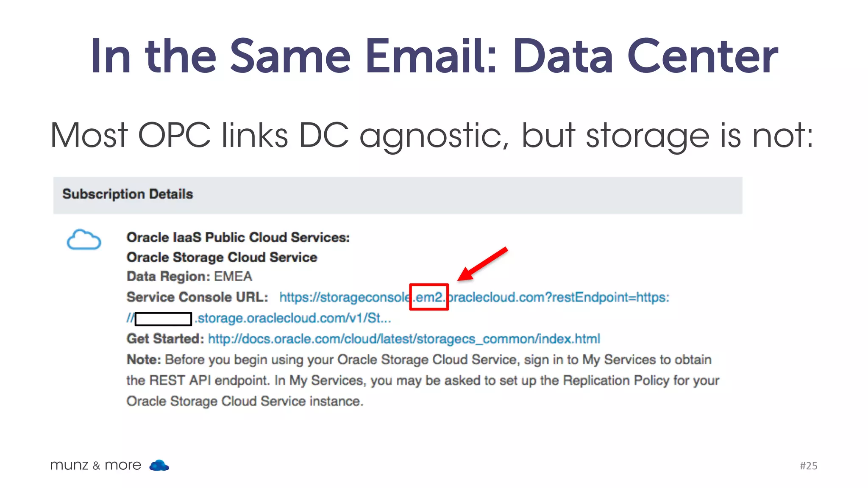Click the Most OPC links subtitle text
868x488 pixels.
pos(432,136)
